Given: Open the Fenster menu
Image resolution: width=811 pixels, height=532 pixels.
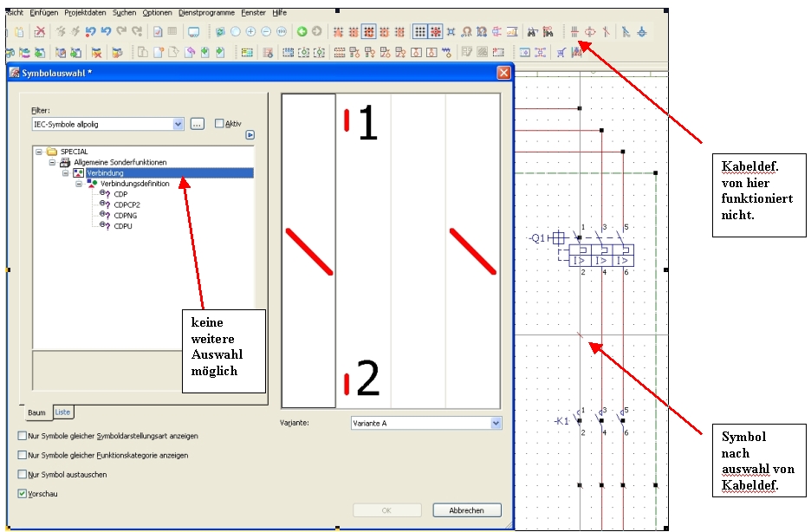Looking at the screenshot, I should [x=253, y=12].
